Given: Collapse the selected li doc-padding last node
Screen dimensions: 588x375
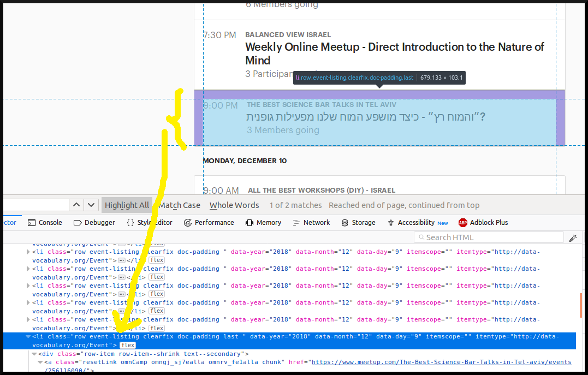Looking at the screenshot, I should 28,336.
